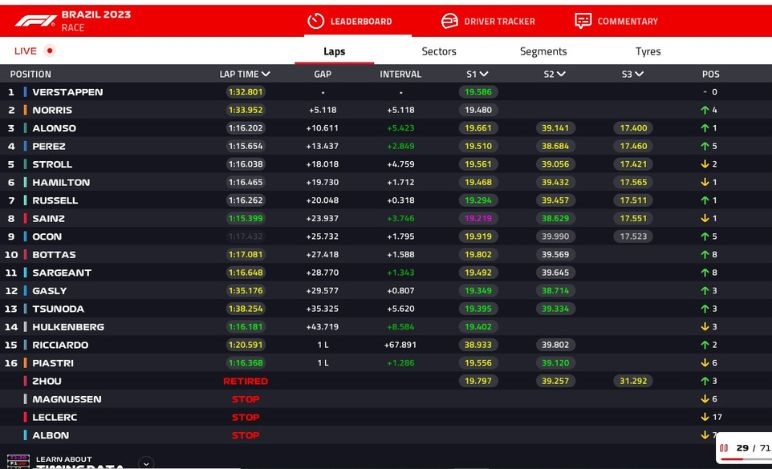Open the S2 sector column dropdown
This screenshot has width=772, height=469.
[562, 74]
